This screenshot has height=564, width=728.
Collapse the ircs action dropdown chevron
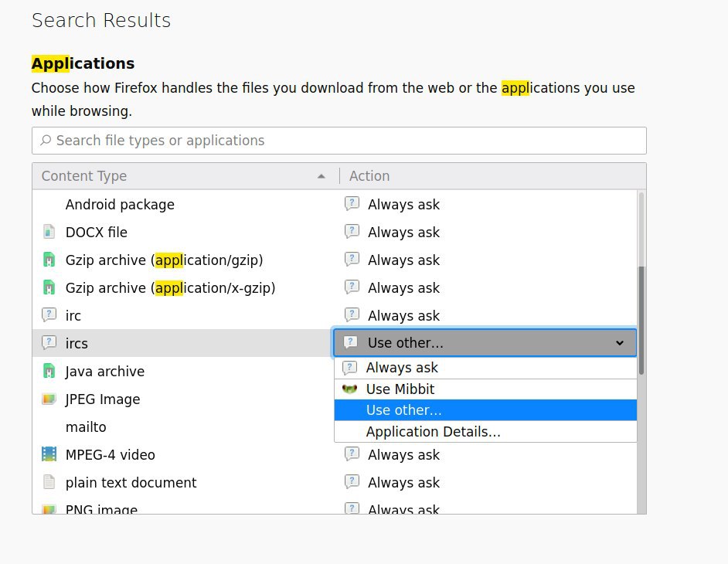pos(619,343)
